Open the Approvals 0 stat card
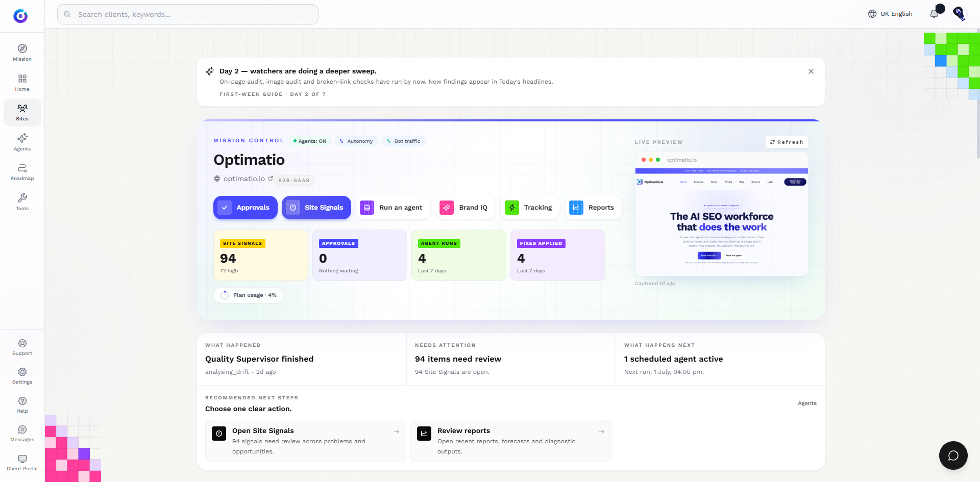The height and width of the screenshot is (482, 980). tap(360, 255)
